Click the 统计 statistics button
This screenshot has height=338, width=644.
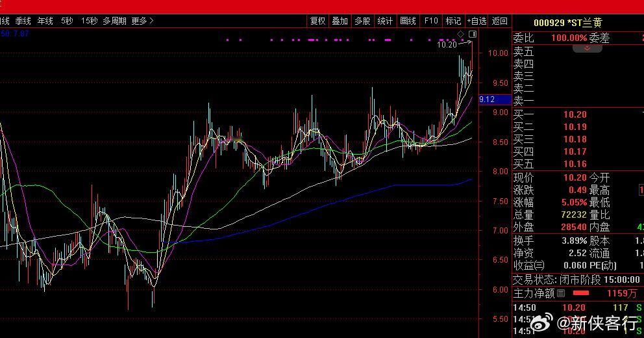coord(385,21)
